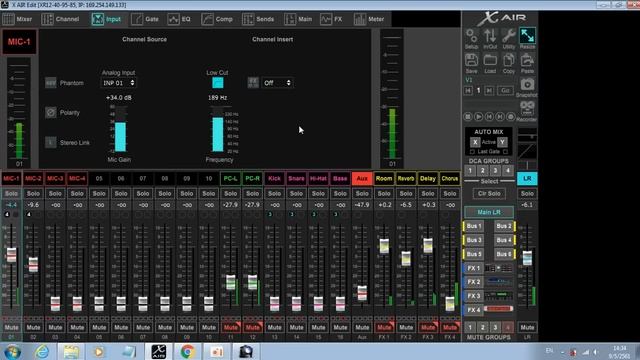Select the Reverb channel label
This screenshot has width=640, height=360.
click(406, 178)
